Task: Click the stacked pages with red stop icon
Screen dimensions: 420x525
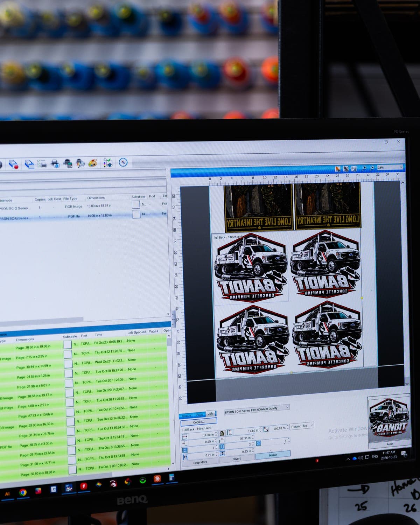Action: 14,164
